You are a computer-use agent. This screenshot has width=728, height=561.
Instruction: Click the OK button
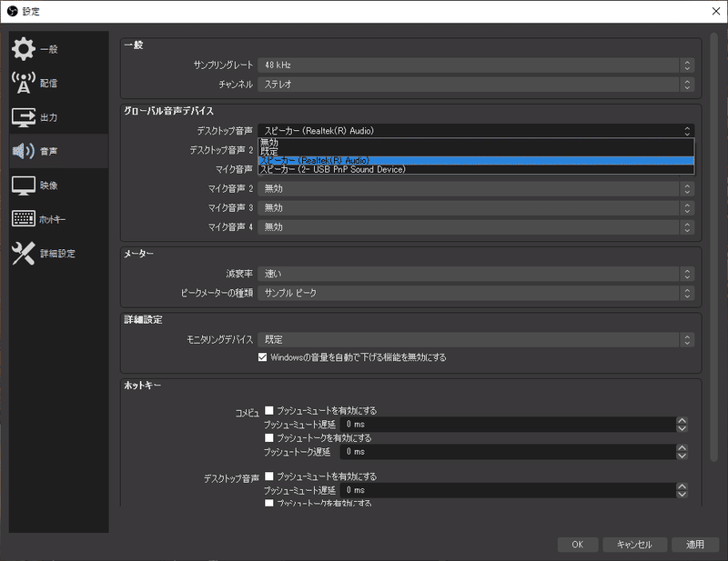pyautogui.click(x=578, y=545)
